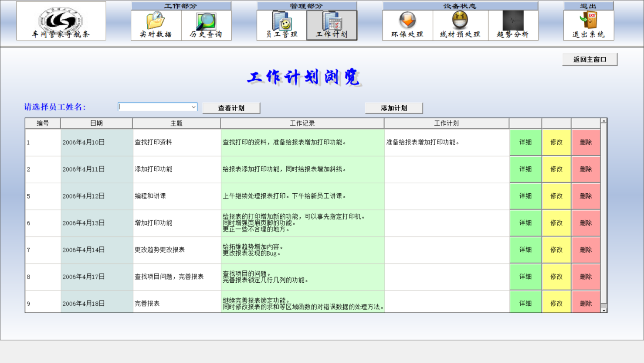644x363 pixels.
Task: Delete the 添加打印功能 row
Action: [586, 169]
